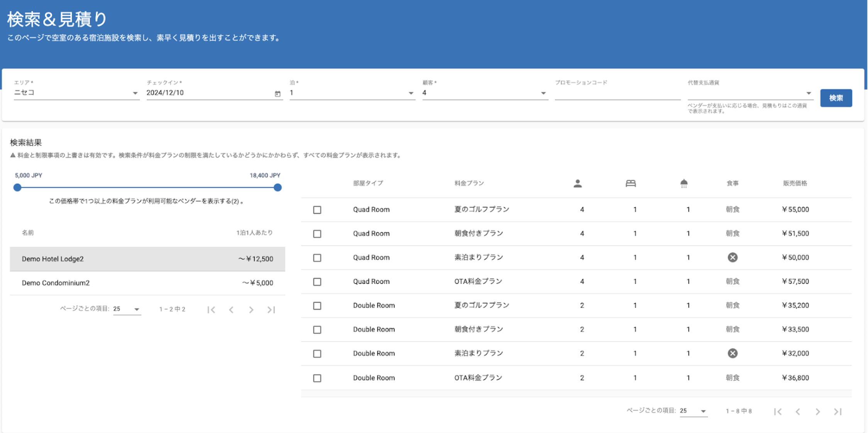The image size is (868, 433).
Task: Click the bed icon column header
Action: 630,183
